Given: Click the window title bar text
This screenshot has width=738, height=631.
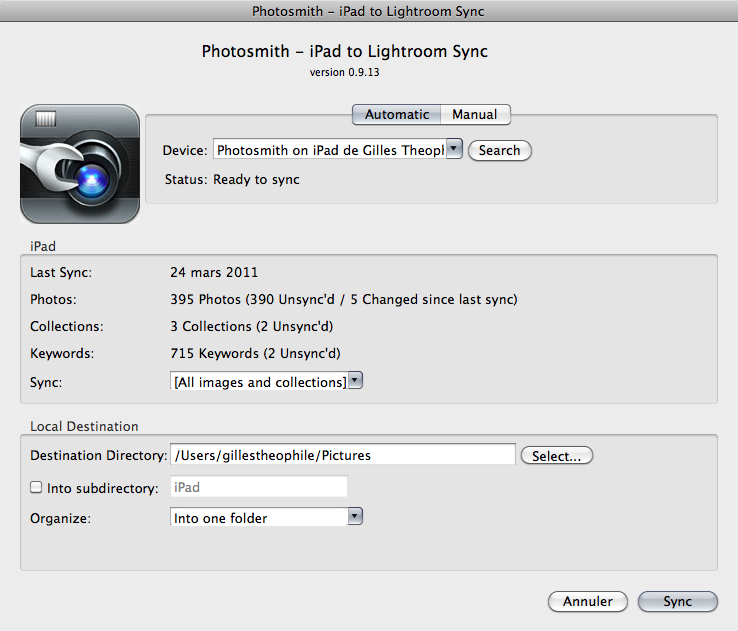Looking at the screenshot, I should (368, 11).
